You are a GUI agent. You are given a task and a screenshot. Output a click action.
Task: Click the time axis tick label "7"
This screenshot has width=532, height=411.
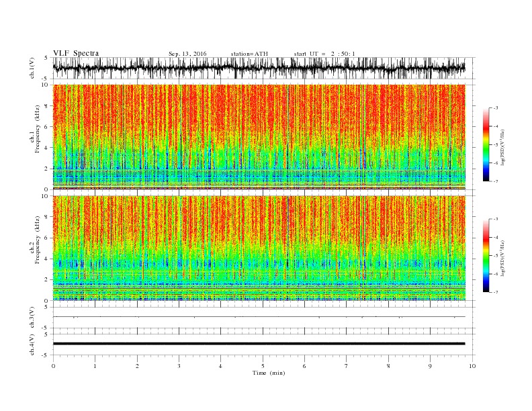click(x=347, y=366)
